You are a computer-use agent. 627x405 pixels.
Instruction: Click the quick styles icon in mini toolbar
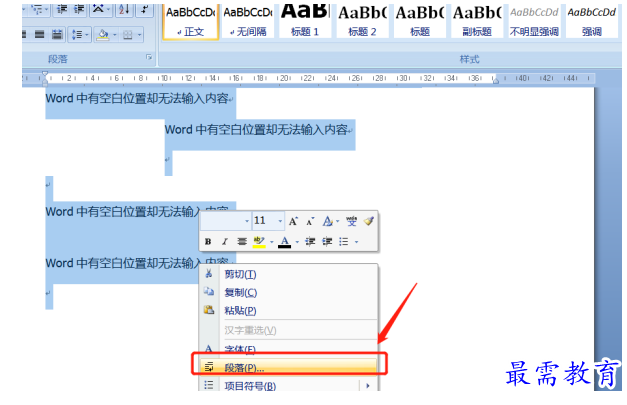click(x=327, y=221)
